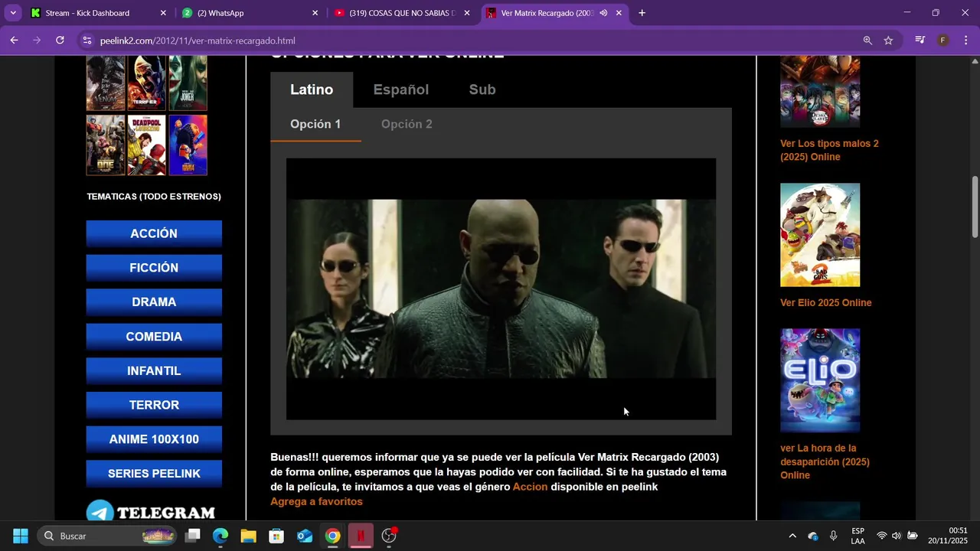Click the taskbar Buscar search box
Viewport: 980px width, 551px height.
click(x=107, y=536)
